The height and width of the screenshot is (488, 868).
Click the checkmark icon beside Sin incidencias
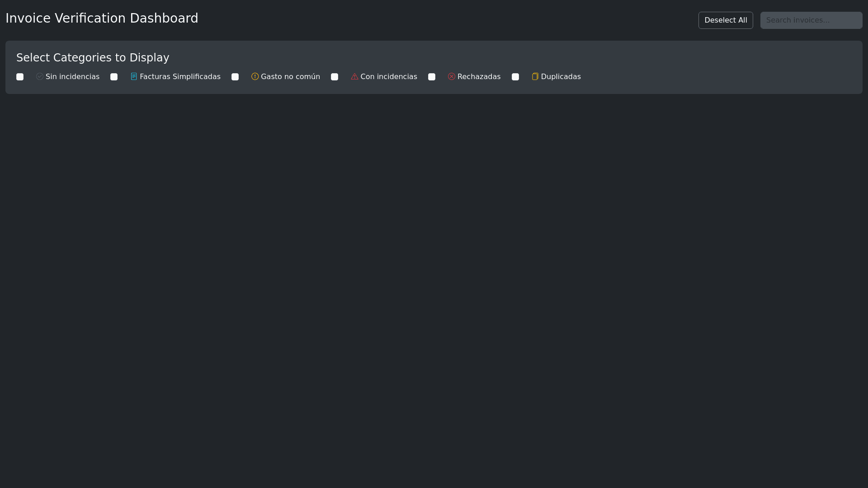click(40, 76)
